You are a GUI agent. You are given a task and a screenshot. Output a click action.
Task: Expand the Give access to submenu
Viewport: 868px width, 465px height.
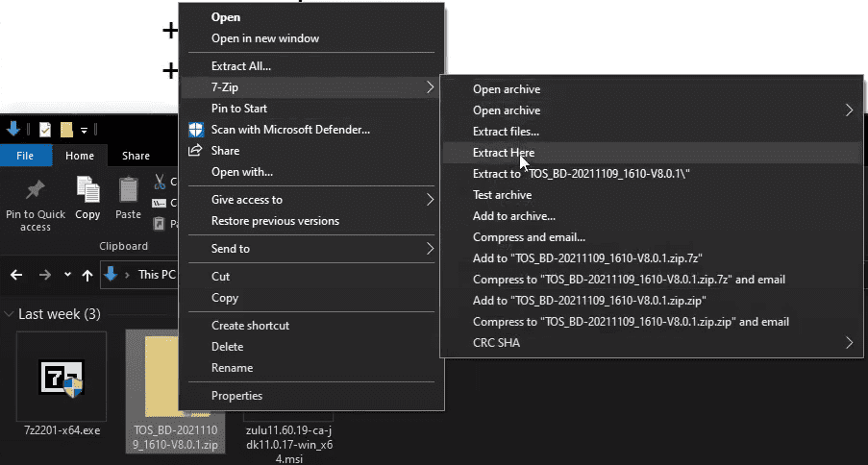tap(430, 200)
